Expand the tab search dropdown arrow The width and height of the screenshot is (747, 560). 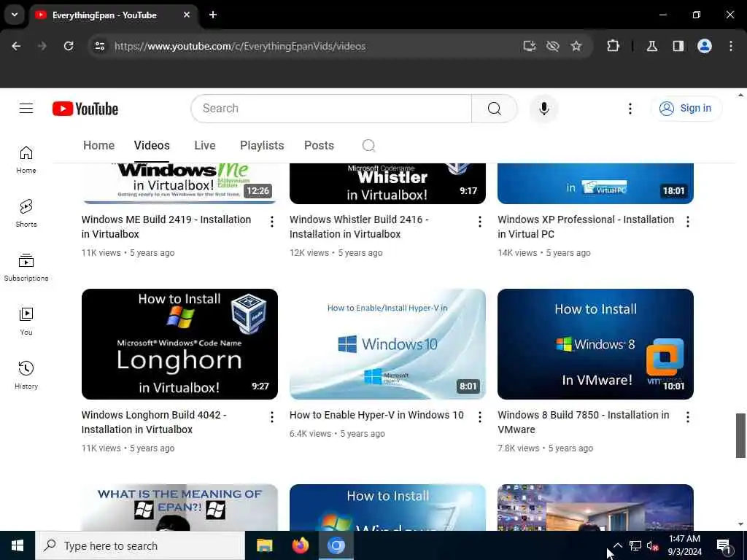[x=15, y=15]
